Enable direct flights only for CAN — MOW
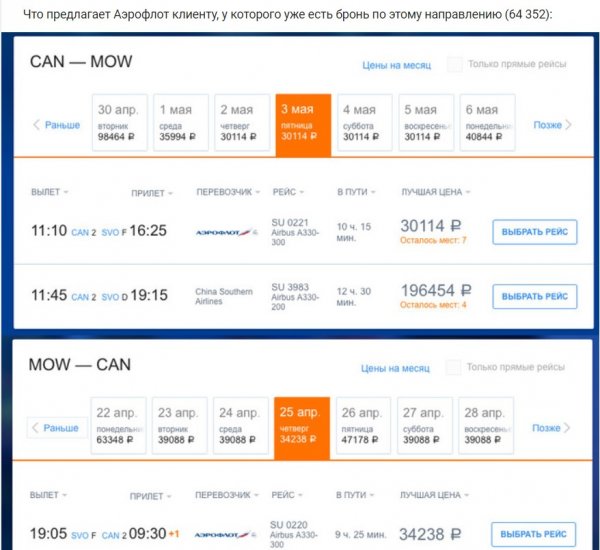This screenshot has width=600, height=550. pyautogui.click(x=455, y=64)
